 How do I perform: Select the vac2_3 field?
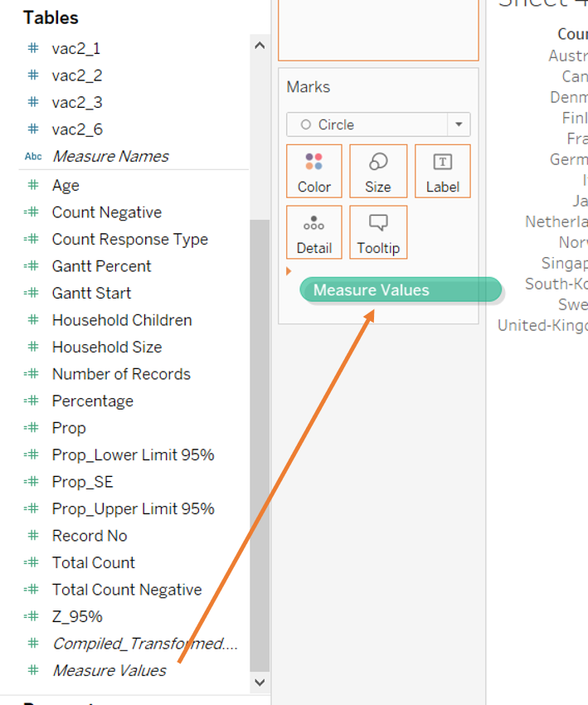(x=77, y=103)
